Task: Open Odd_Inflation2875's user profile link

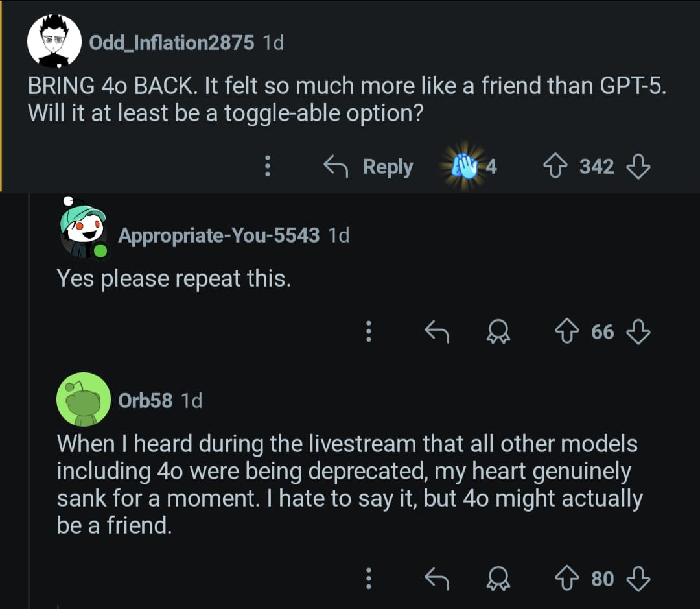Action: pyautogui.click(x=171, y=43)
